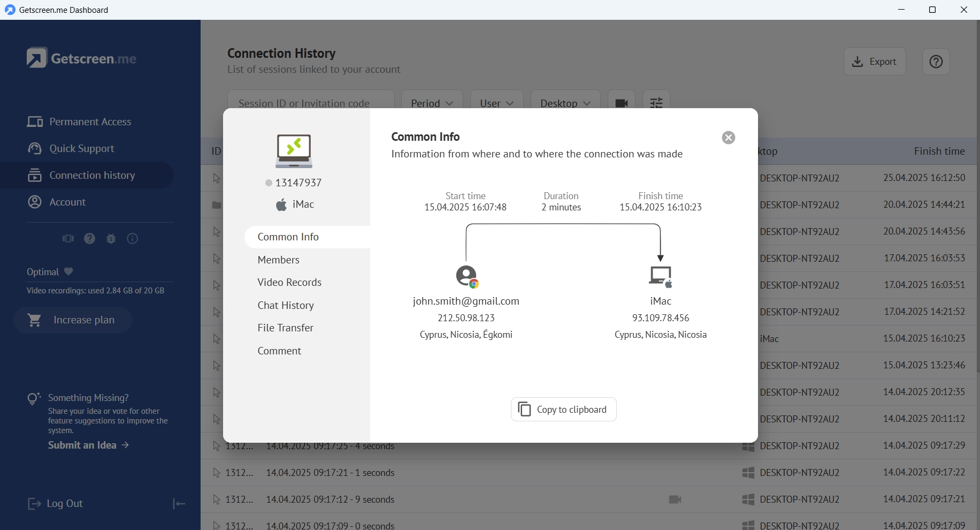Open the Video Records tab
Image resolution: width=980 pixels, height=530 pixels.
point(289,282)
